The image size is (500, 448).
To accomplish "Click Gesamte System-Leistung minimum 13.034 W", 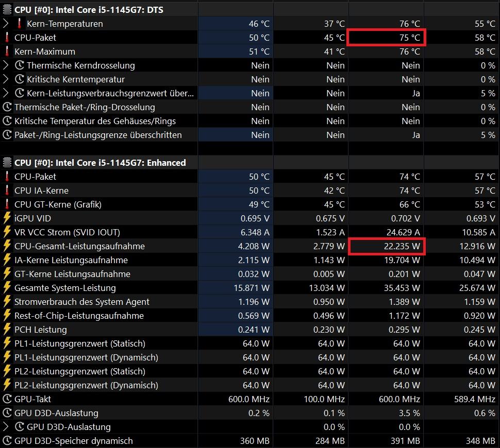I will 327,288.
